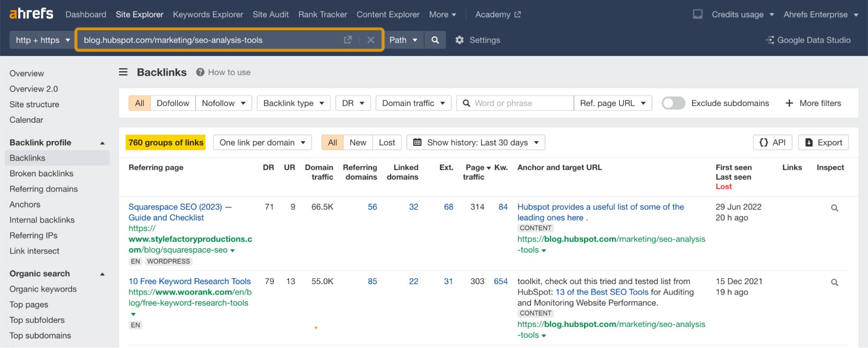Open More filters

tap(813, 103)
